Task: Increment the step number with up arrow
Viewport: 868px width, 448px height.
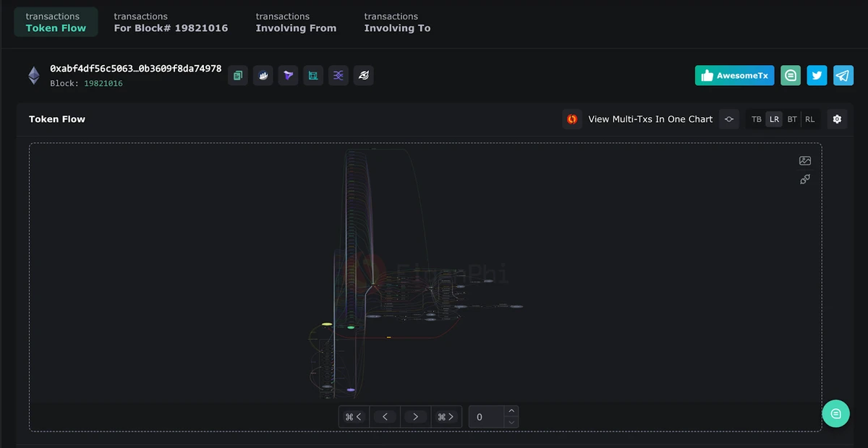Action: point(511,412)
